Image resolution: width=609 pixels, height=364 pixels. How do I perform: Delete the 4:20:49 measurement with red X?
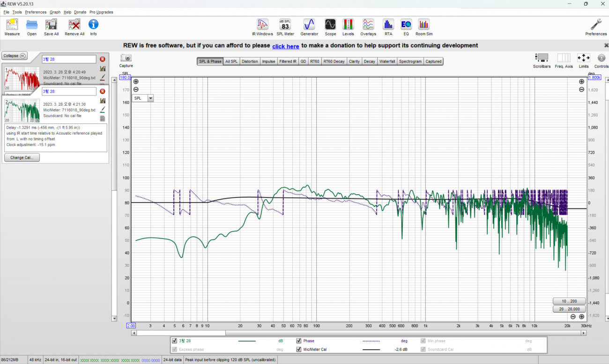coord(102,59)
